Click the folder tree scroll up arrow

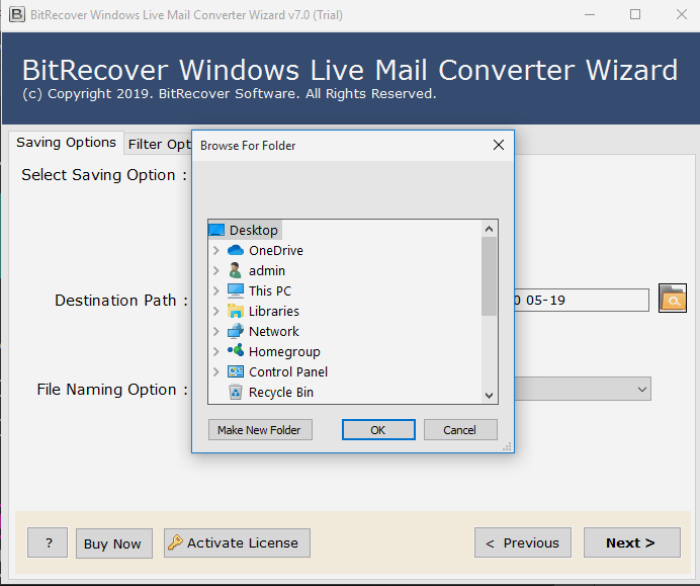(x=489, y=229)
